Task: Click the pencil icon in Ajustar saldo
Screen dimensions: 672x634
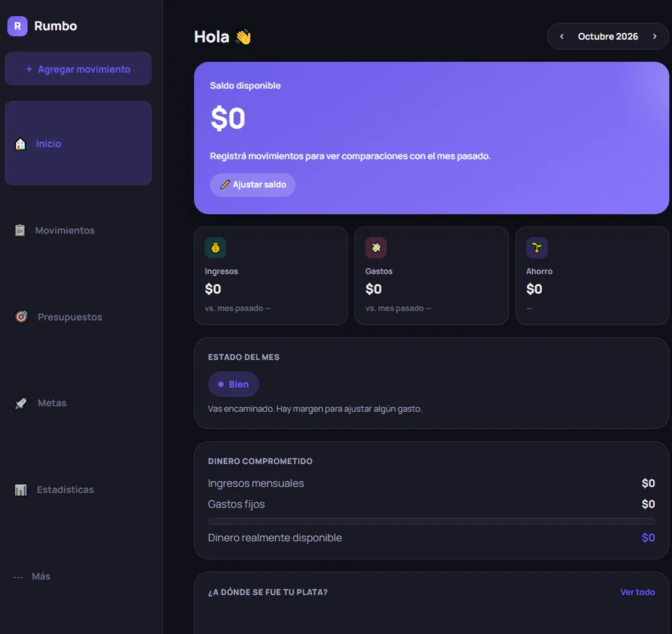Action: tap(225, 185)
